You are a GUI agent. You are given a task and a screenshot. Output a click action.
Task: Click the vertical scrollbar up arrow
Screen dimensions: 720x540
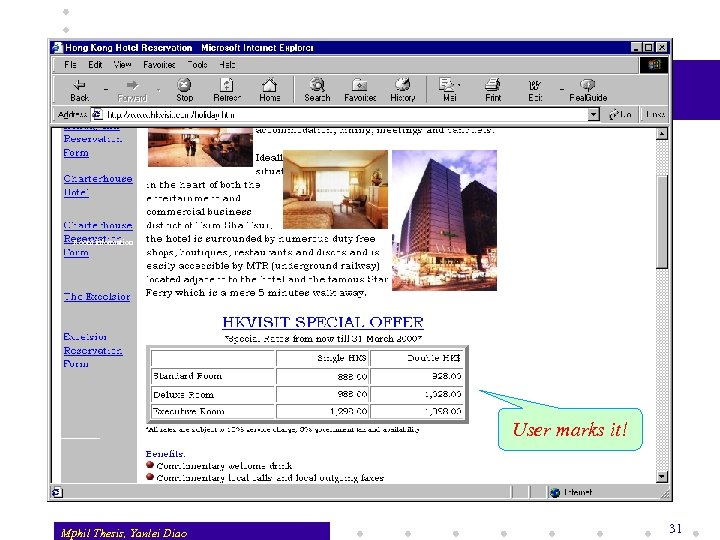coord(661,134)
